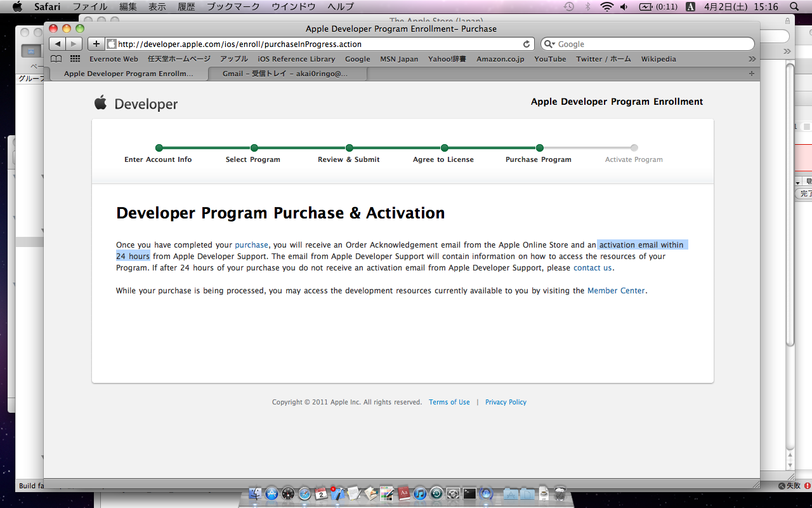Open the アップル bookmark
The width and height of the screenshot is (812, 508).
234,59
